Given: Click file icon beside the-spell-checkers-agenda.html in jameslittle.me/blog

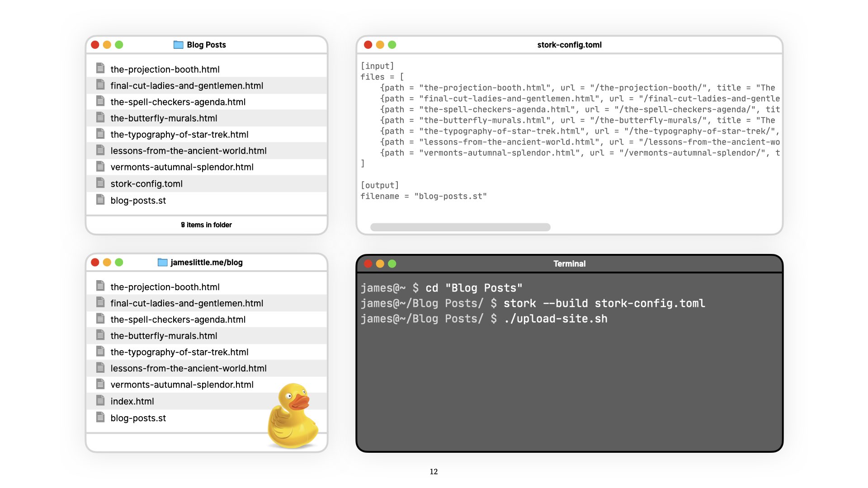Looking at the screenshot, I should (100, 319).
